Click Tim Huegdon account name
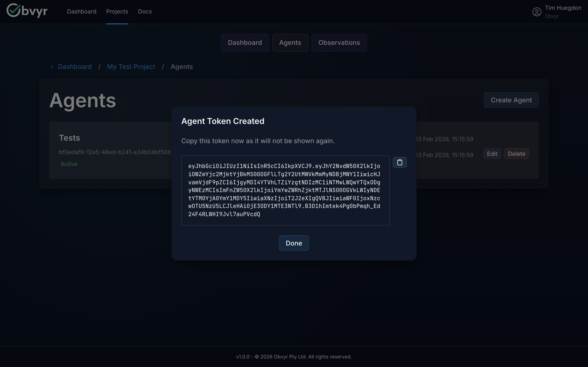This screenshot has width=588, height=367. coord(563,8)
